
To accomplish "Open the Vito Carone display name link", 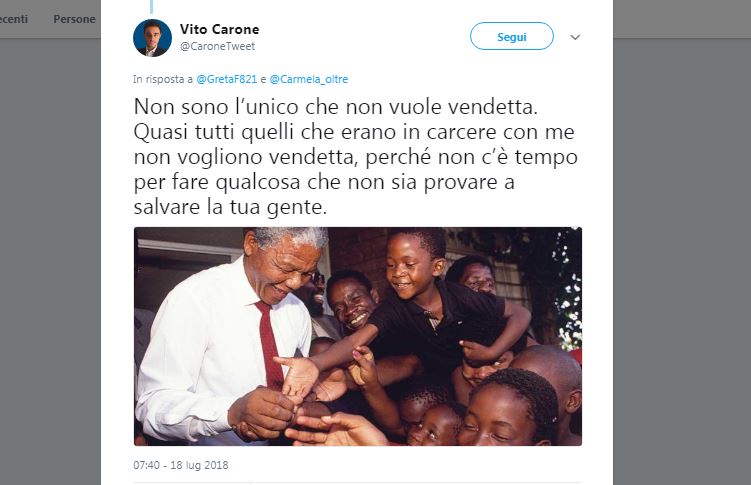I will [x=219, y=29].
